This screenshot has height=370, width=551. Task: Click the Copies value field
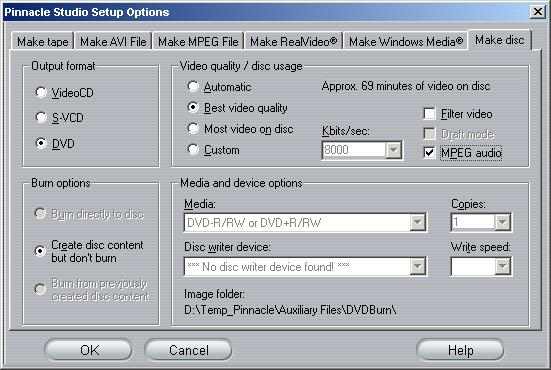tap(473, 222)
